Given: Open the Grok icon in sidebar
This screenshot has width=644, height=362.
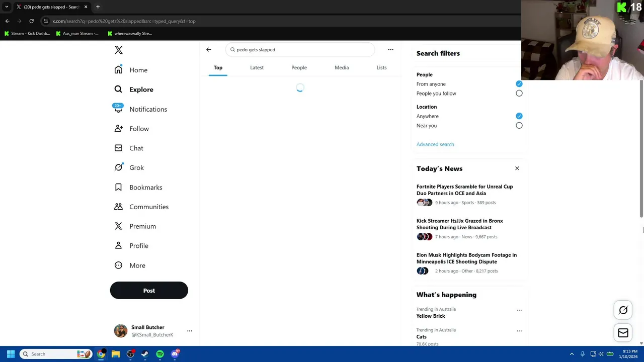Looking at the screenshot, I should (118, 167).
